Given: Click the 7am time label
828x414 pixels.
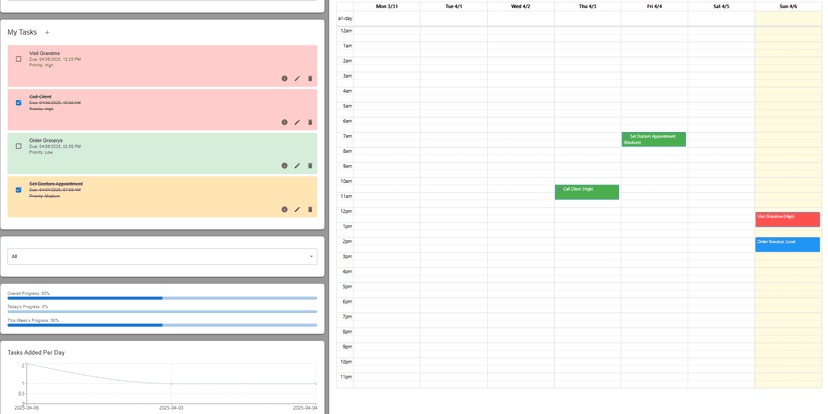Looking at the screenshot, I should [x=347, y=136].
